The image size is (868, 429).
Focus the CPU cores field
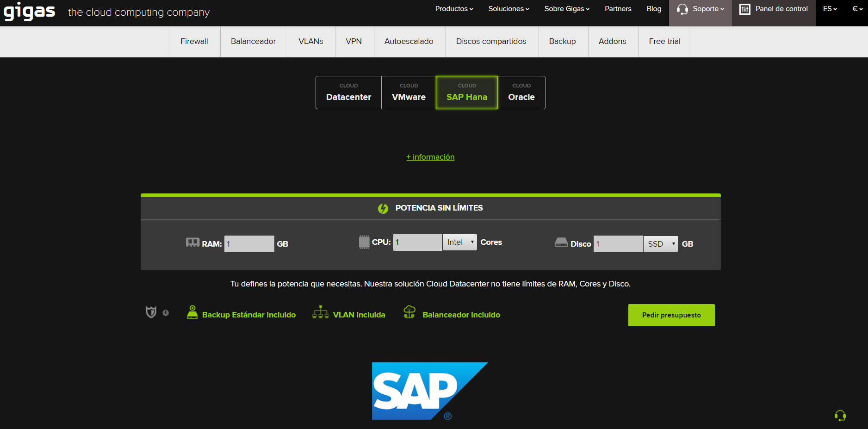point(418,242)
